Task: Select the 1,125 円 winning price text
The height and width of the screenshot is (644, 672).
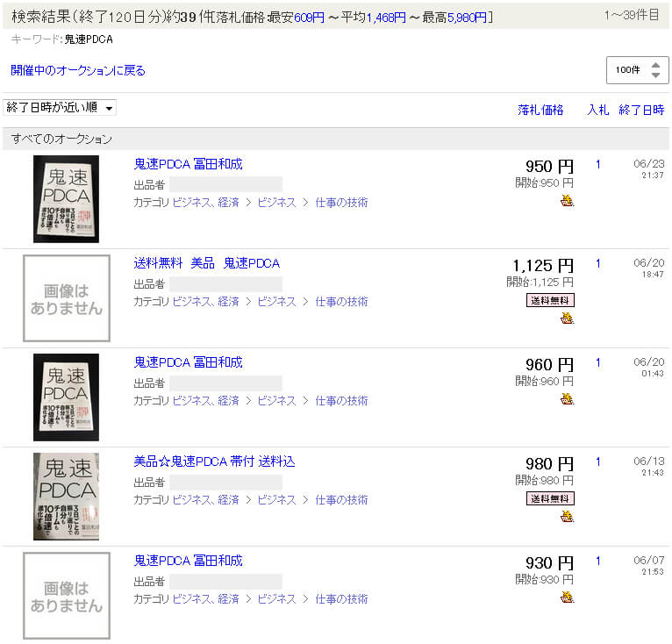Action: [543, 265]
